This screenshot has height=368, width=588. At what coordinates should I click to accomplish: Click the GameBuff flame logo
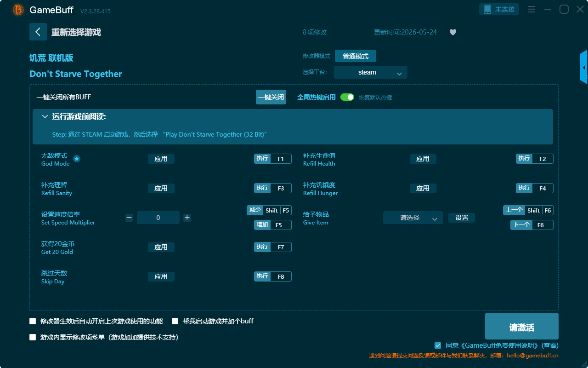point(18,10)
